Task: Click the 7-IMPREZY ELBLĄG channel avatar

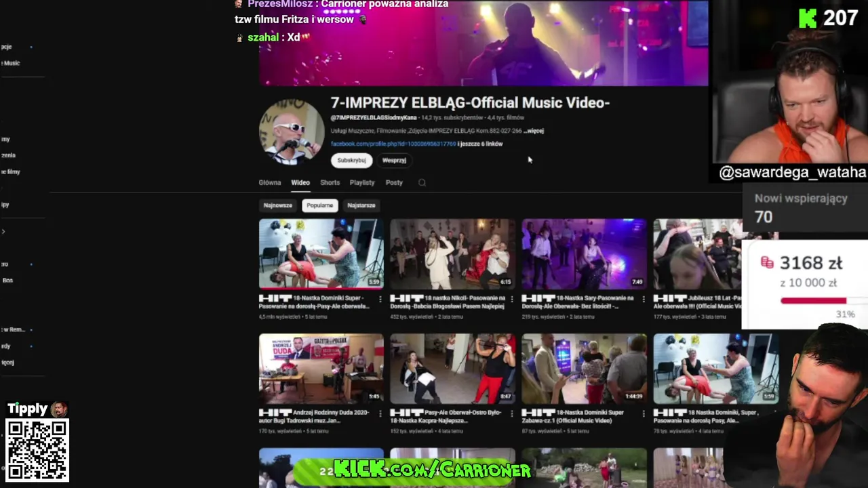Action: point(292,131)
